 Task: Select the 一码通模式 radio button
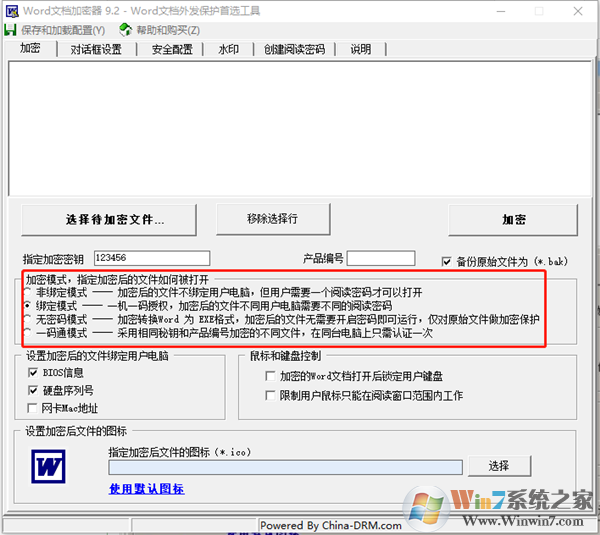click(x=27, y=333)
